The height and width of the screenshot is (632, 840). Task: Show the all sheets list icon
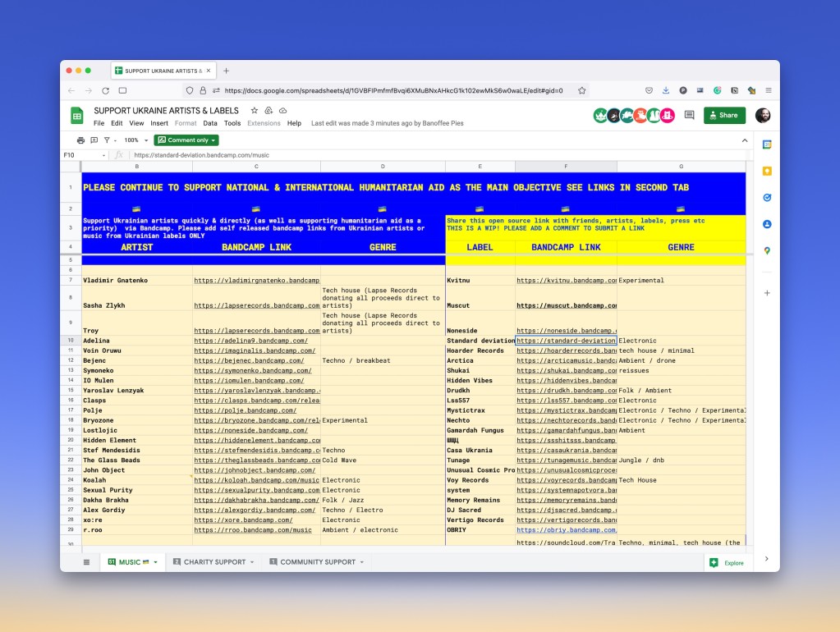(86, 562)
